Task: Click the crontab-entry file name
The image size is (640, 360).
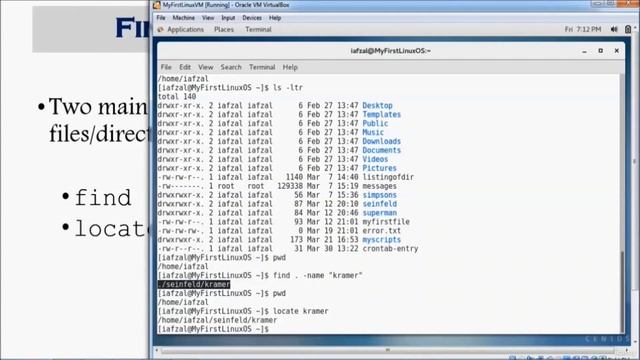Action: 390,249
